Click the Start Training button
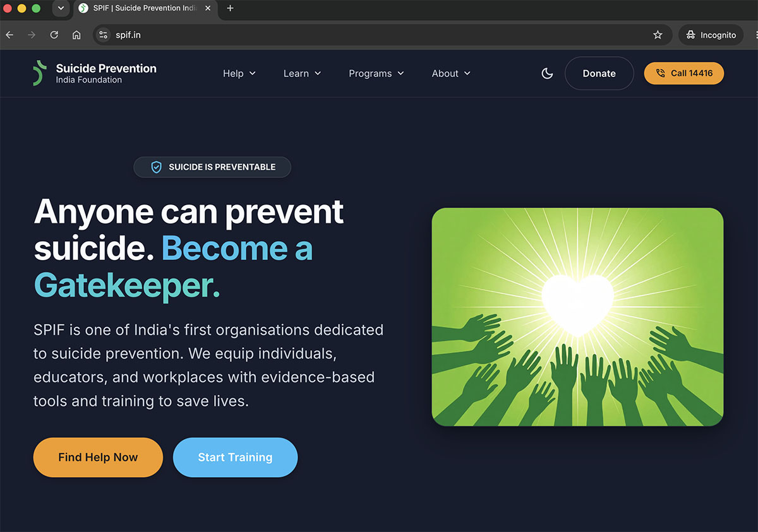The width and height of the screenshot is (758, 532). coord(235,458)
